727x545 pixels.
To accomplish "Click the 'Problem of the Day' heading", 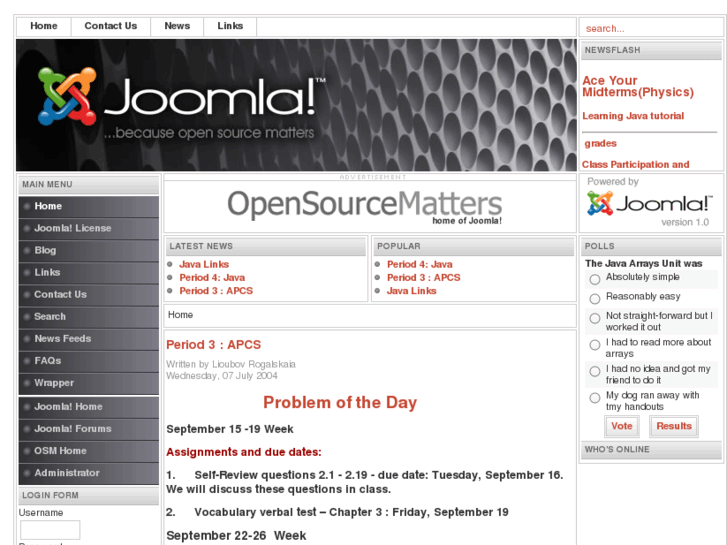I will 340,402.
